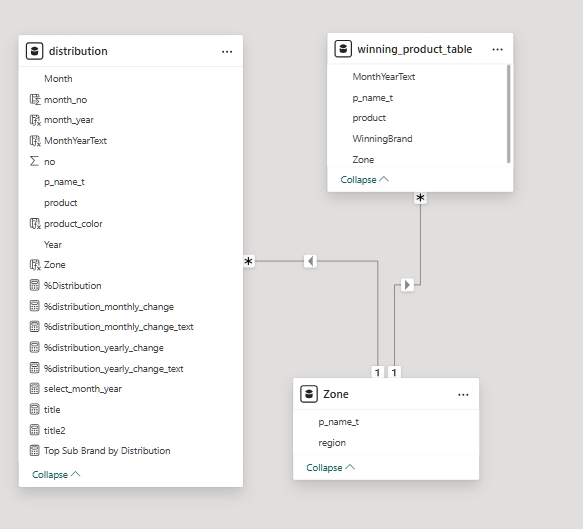Open the Zone table more options ellipsis

point(463,395)
